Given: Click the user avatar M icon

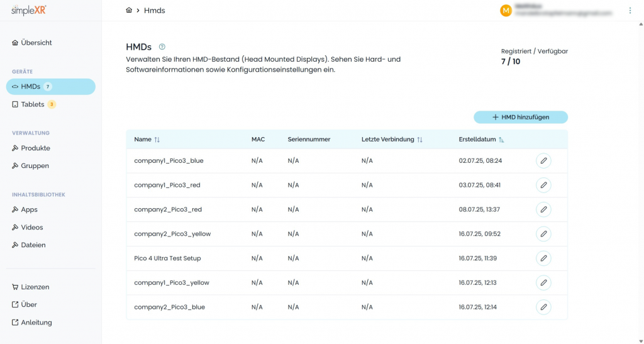Looking at the screenshot, I should tap(506, 11).
